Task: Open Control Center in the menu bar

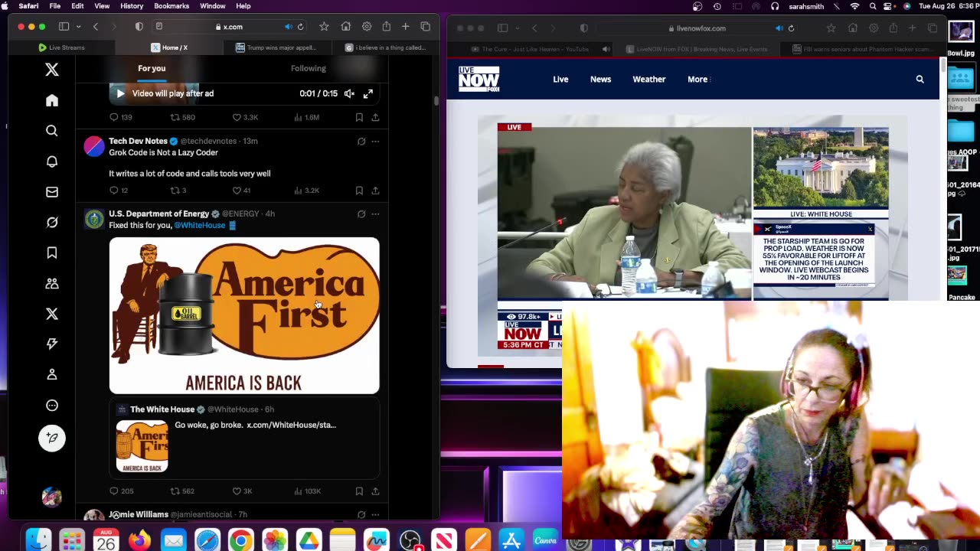Action: click(889, 6)
